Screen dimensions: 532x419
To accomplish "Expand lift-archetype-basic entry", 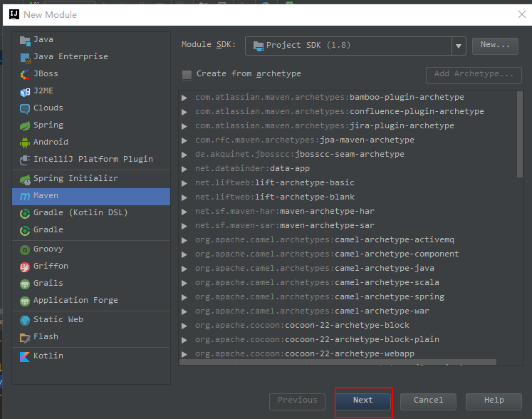I will [x=184, y=183].
